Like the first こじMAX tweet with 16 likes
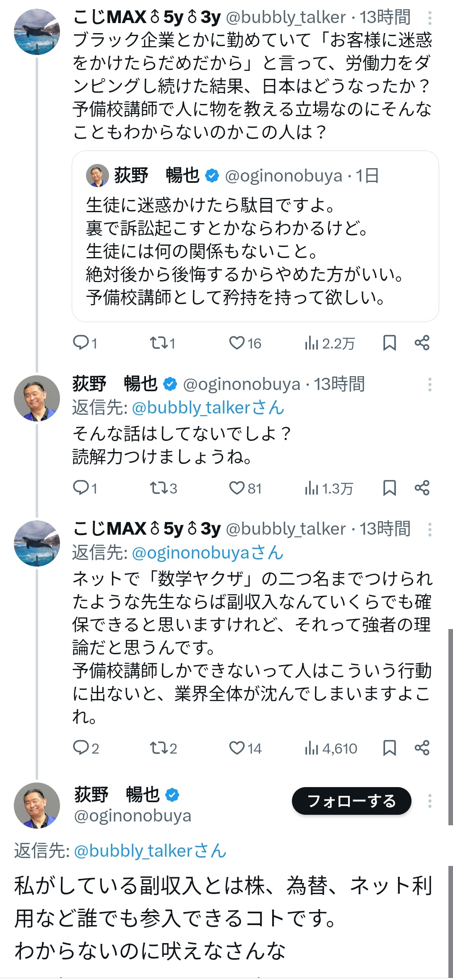The image size is (453, 980). click(x=237, y=343)
